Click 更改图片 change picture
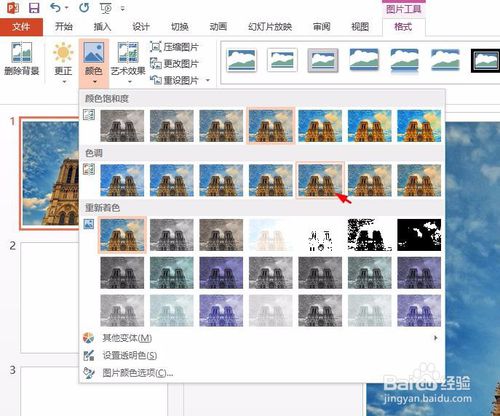The height and width of the screenshot is (416, 500). click(x=174, y=63)
